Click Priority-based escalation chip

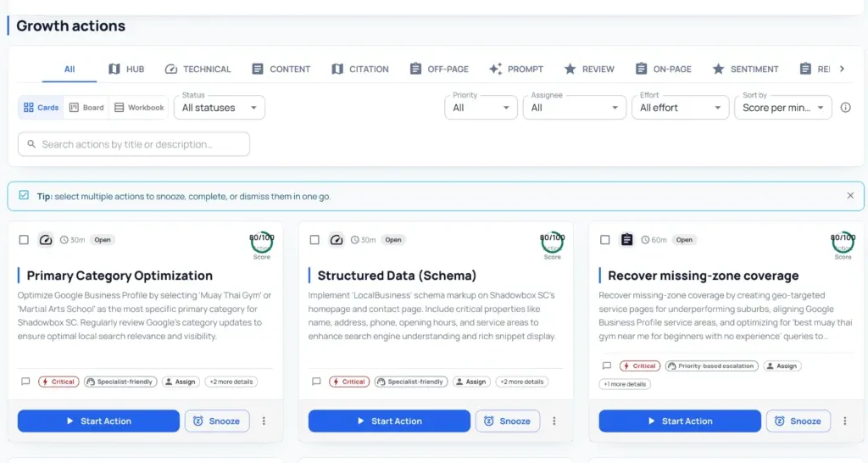711,366
